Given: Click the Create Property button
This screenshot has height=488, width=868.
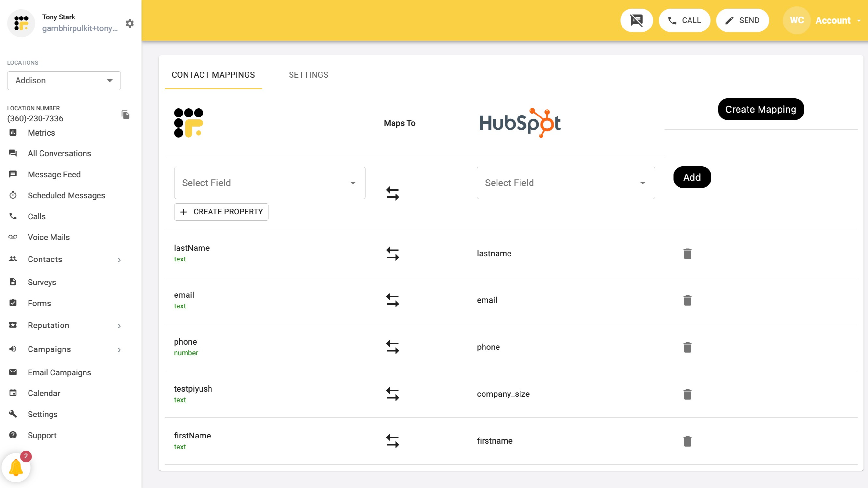Looking at the screenshot, I should (221, 212).
